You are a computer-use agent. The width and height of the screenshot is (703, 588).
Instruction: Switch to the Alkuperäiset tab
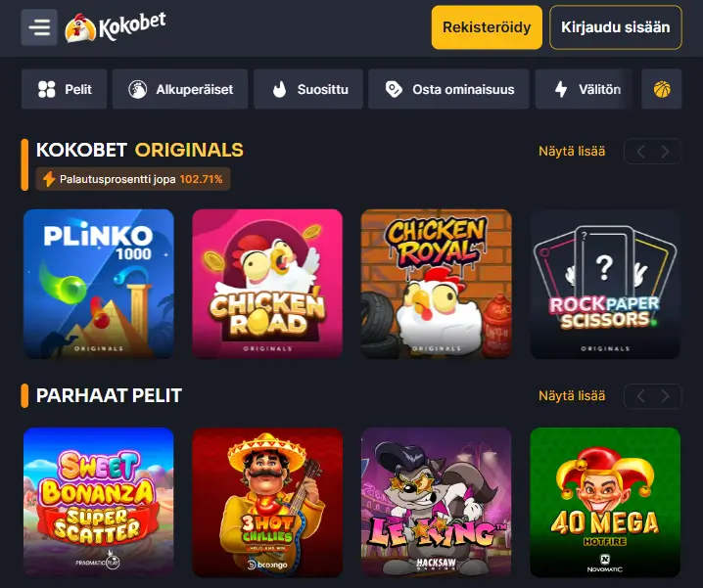(180, 89)
